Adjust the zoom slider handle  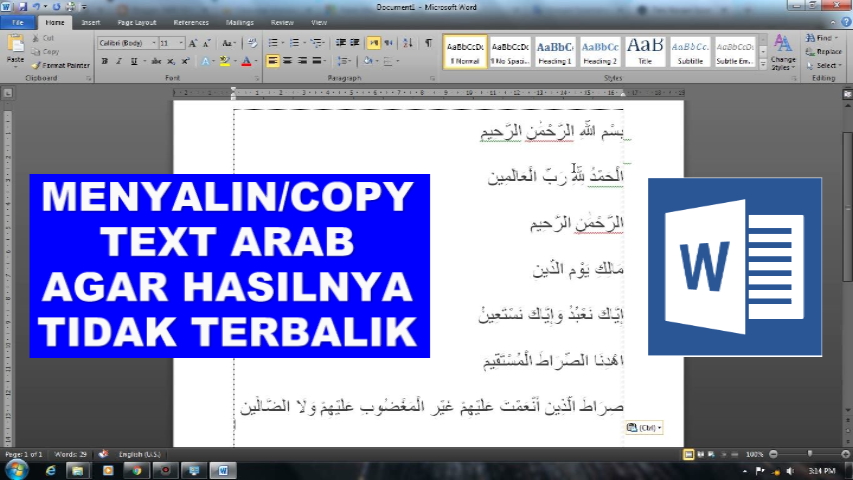tap(809, 454)
